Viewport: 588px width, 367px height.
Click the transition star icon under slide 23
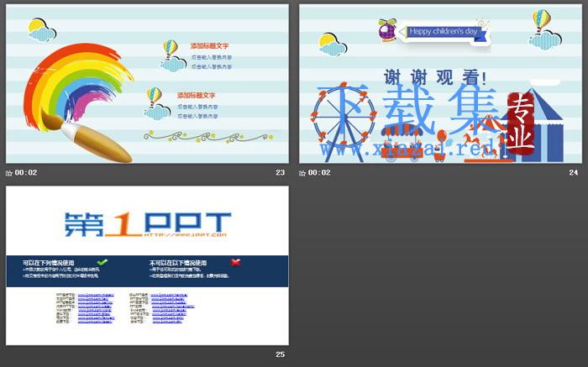(9, 173)
